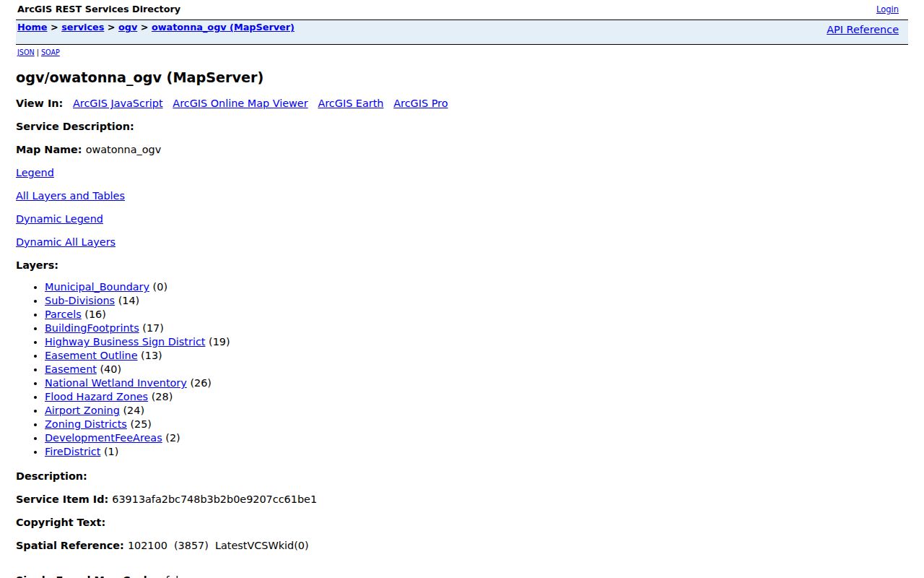
Task: Open the Login link
Action: tap(887, 9)
